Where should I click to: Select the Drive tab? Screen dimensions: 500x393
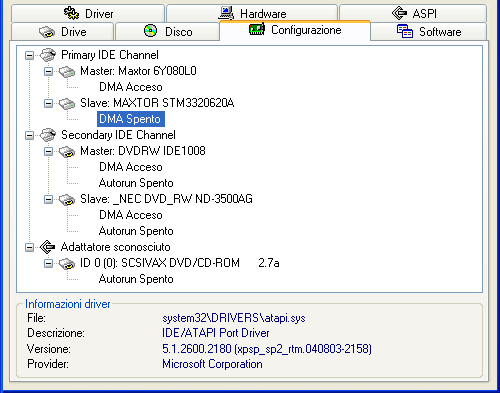pos(62,32)
